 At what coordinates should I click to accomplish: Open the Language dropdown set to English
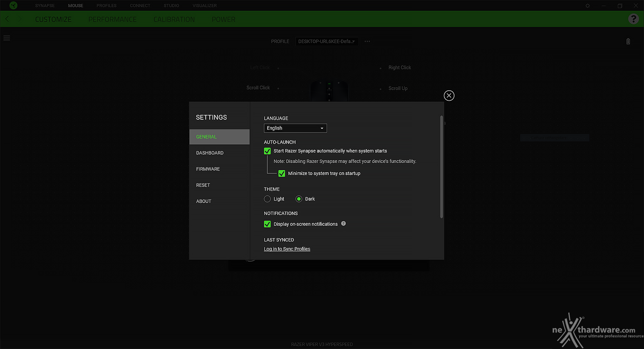(295, 128)
